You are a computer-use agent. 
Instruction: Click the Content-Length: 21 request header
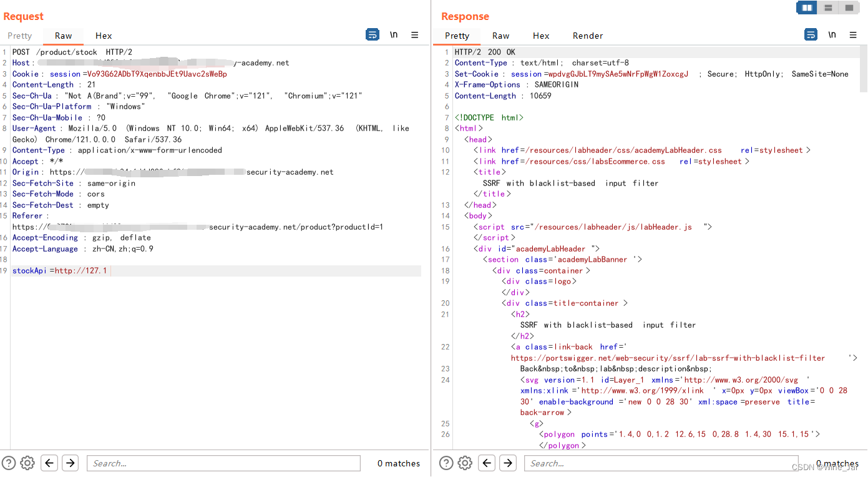tap(54, 85)
